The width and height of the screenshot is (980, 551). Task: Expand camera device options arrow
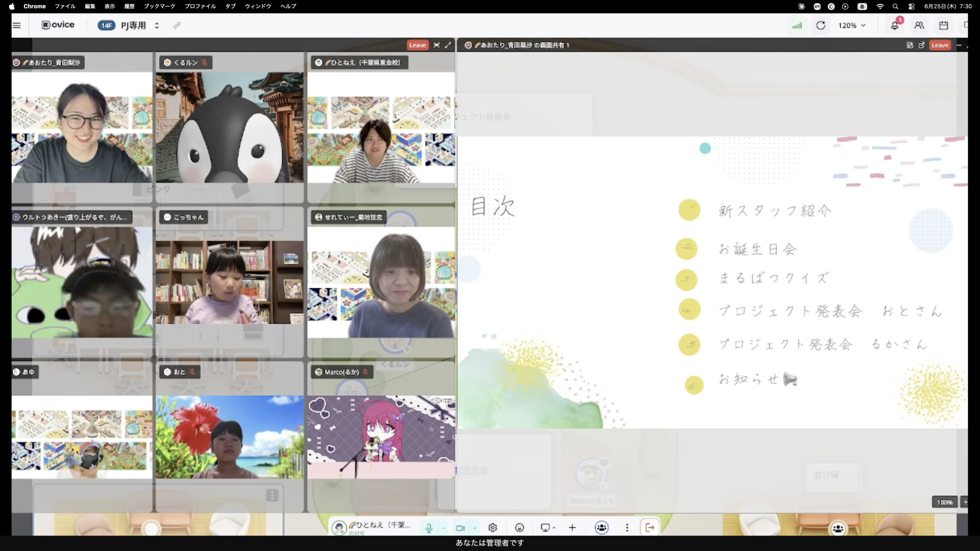point(475,528)
